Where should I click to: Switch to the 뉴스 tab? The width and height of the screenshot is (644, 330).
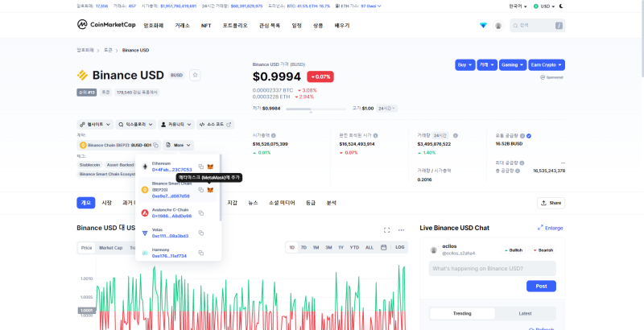[253, 203]
